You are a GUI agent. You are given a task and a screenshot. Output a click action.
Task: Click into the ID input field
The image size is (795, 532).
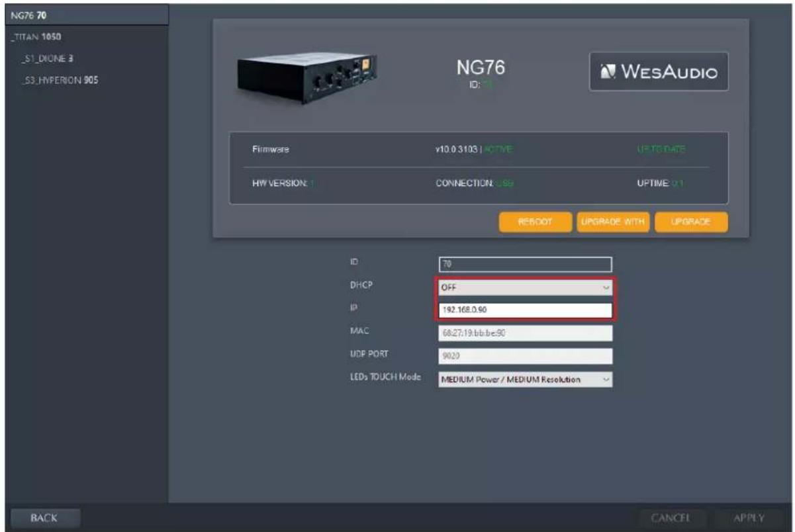click(525, 264)
